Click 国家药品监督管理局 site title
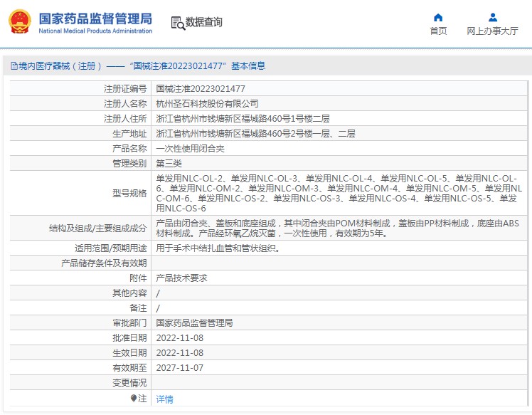Screen dimensions: 532x415 95,19
